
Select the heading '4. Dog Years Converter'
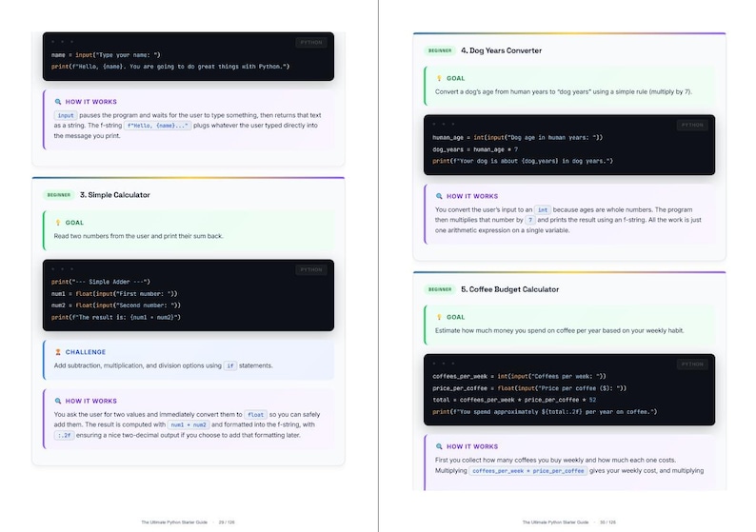(502, 50)
